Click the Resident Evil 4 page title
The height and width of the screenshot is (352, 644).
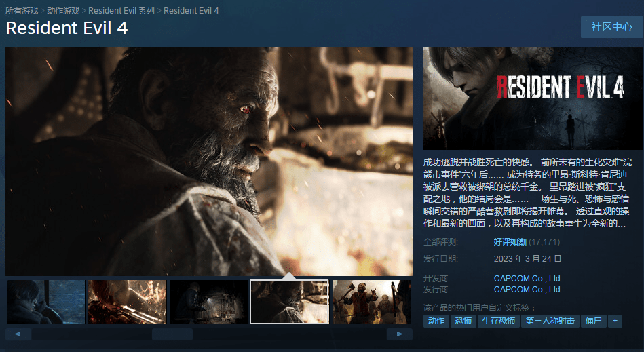click(67, 28)
